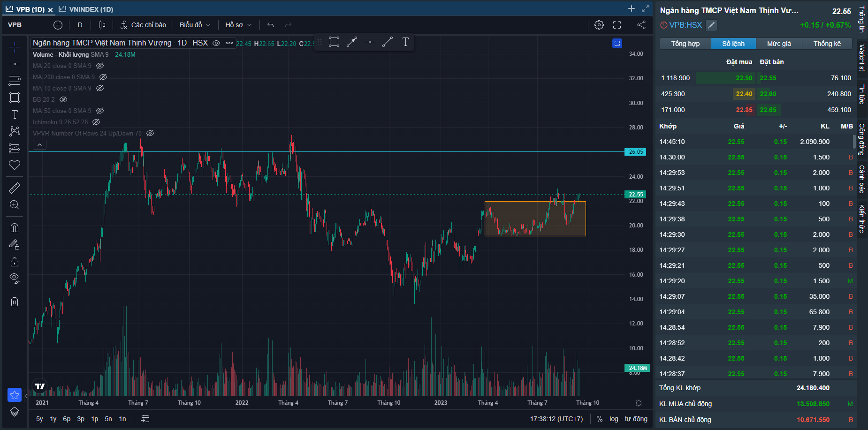Click the 26.05 horizontal line price label

[x=636, y=152]
